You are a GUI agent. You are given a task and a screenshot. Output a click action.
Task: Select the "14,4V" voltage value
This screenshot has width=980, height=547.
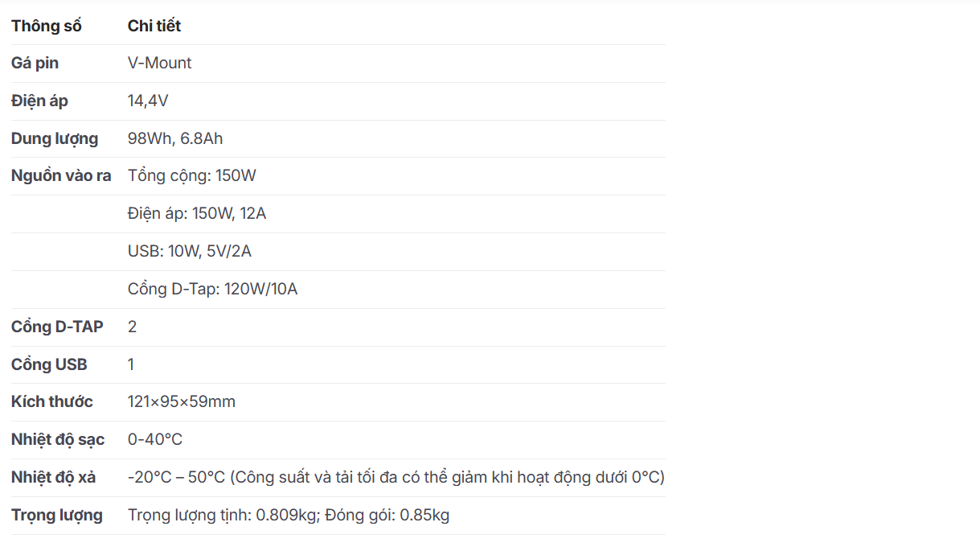(x=148, y=101)
